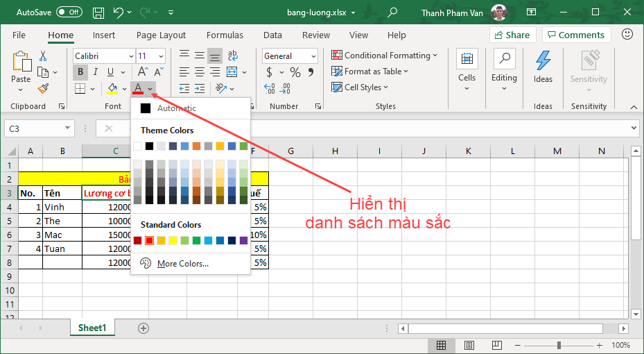This screenshot has width=644, height=354.
Task: Toggle Underline formatting
Action: pos(110,72)
